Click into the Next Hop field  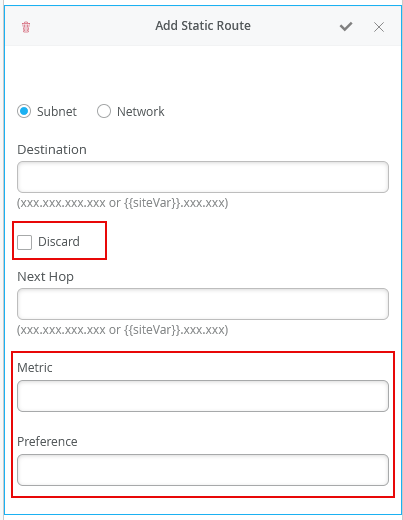click(203, 304)
